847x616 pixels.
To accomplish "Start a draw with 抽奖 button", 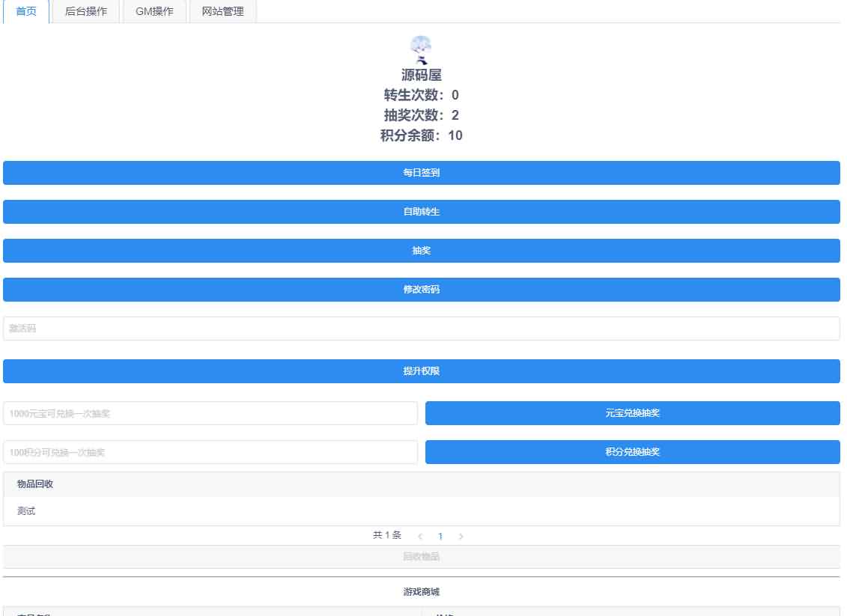I will 421,251.
